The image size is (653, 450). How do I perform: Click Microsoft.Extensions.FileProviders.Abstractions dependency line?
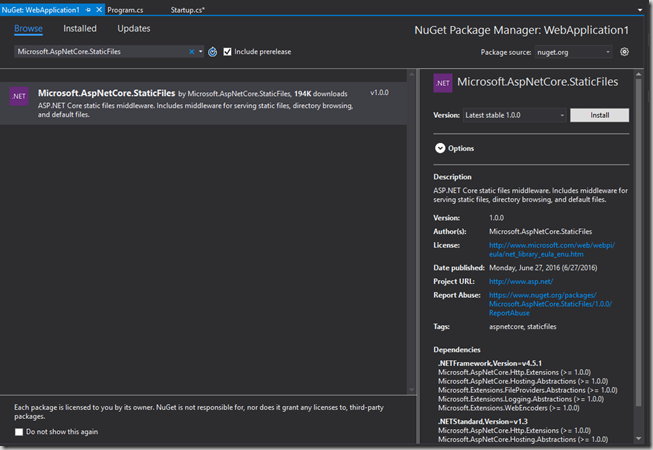click(x=528, y=390)
